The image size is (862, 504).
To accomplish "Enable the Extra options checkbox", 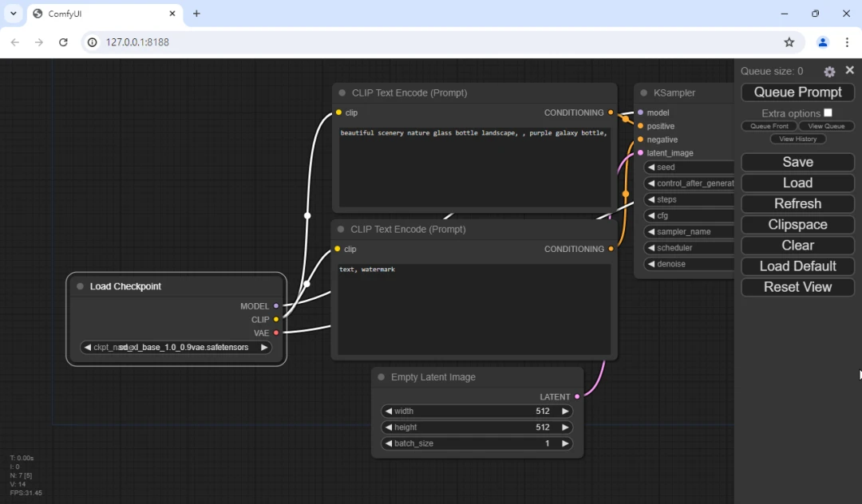I will (x=828, y=112).
